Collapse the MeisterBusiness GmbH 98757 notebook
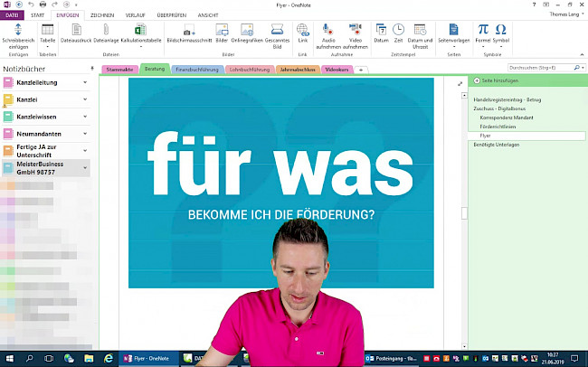The width and height of the screenshot is (588, 367). [85, 167]
